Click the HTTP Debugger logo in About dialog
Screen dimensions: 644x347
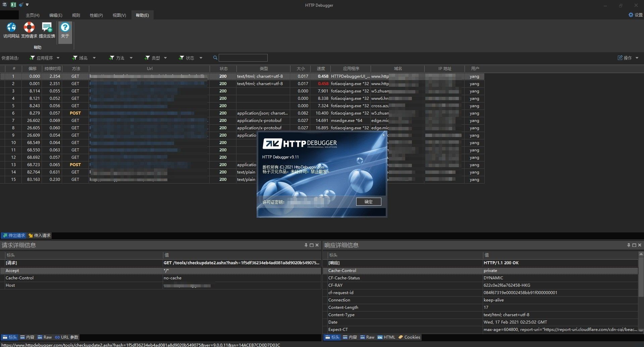click(x=300, y=144)
